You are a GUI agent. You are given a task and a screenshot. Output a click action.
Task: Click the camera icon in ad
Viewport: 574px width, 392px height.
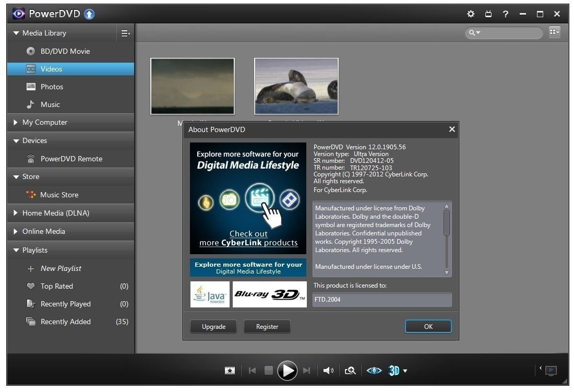pos(230,199)
